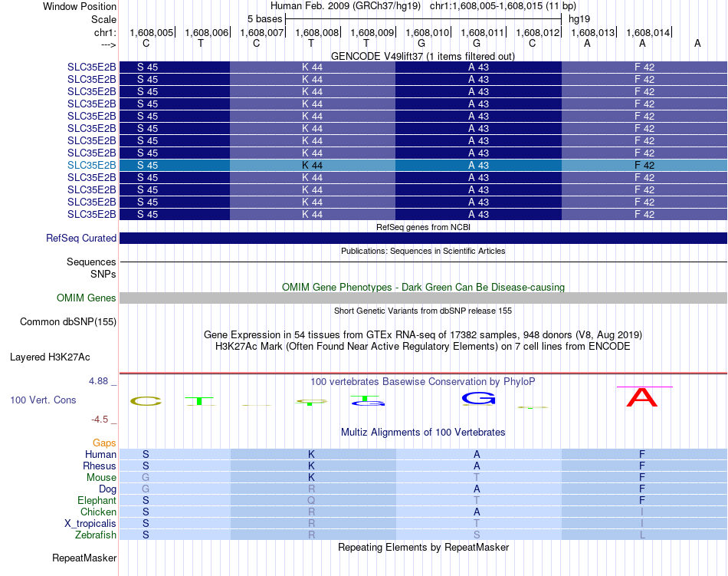
Task: Click 'Publications: Sequences in Scientific Articles' title
Action: click(423, 251)
